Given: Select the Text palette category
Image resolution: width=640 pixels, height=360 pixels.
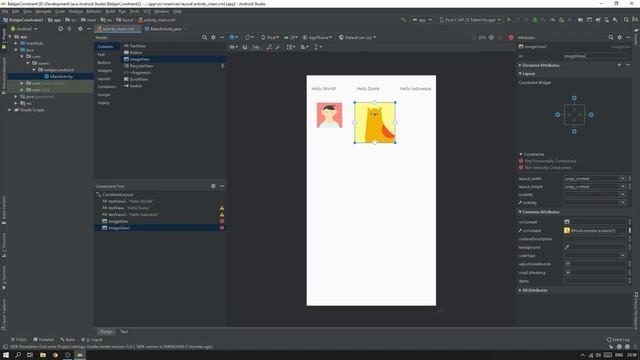Looking at the screenshot, I should [x=101, y=55].
